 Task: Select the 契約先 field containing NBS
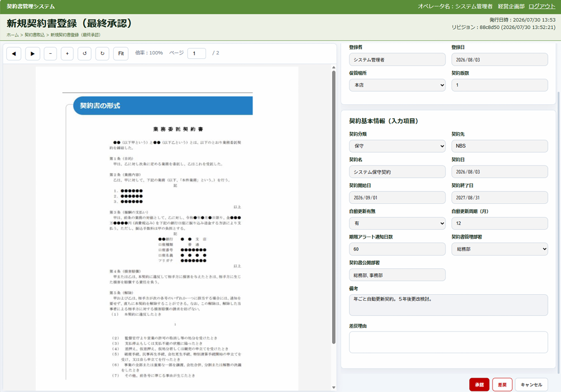[x=499, y=146]
